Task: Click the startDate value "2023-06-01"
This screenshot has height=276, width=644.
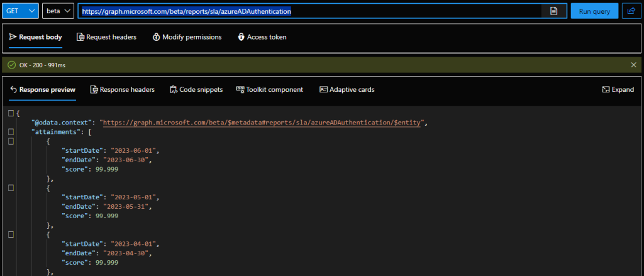Action: click(x=133, y=150)
